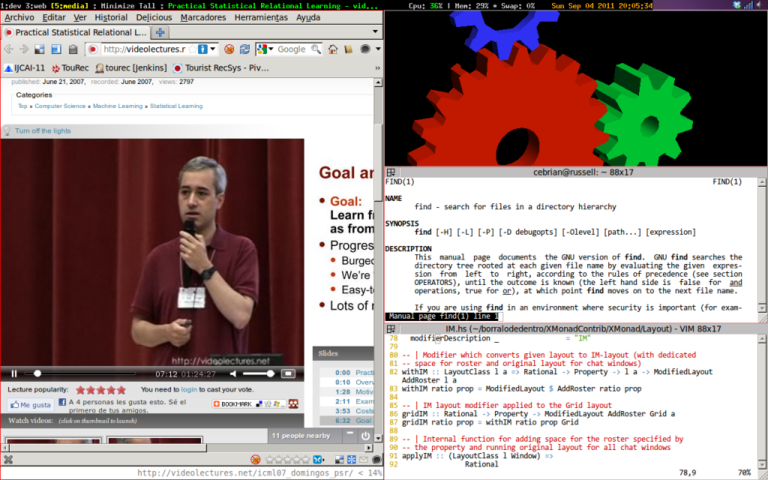Open the TouRec bookmark

point(70,68)
